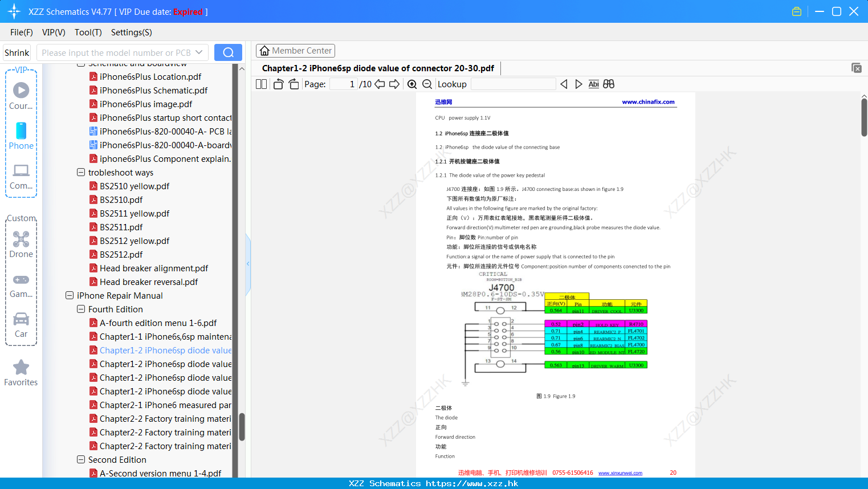
Task: Zoom out of the PDF
Action: click(427, 84)
